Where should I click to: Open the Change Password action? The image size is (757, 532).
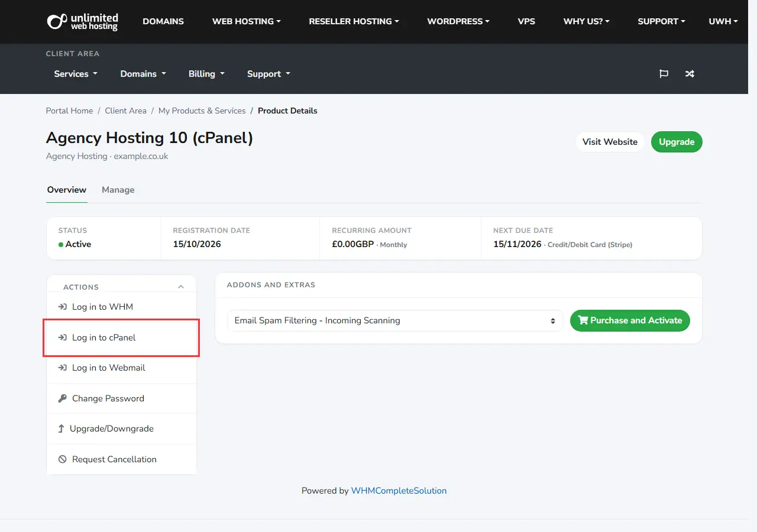(x=121, y=398)
